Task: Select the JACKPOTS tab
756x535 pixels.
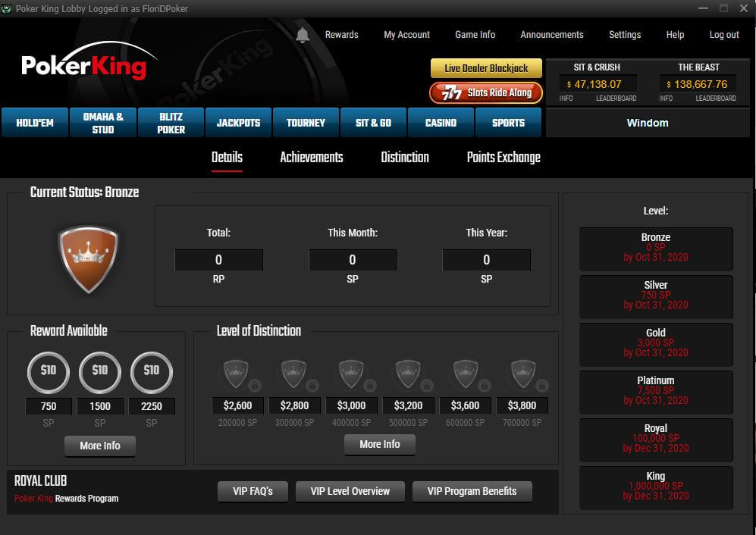Action: pos(238,123)
